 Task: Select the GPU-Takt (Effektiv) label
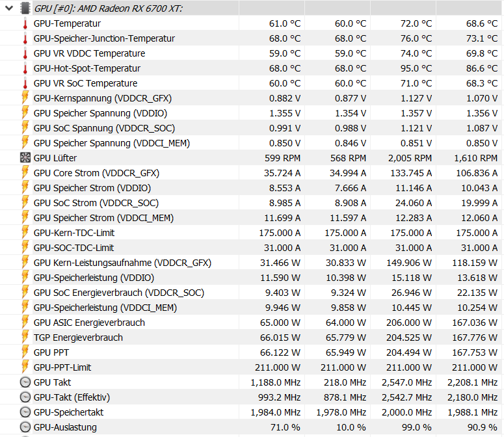tap(72, 397)
